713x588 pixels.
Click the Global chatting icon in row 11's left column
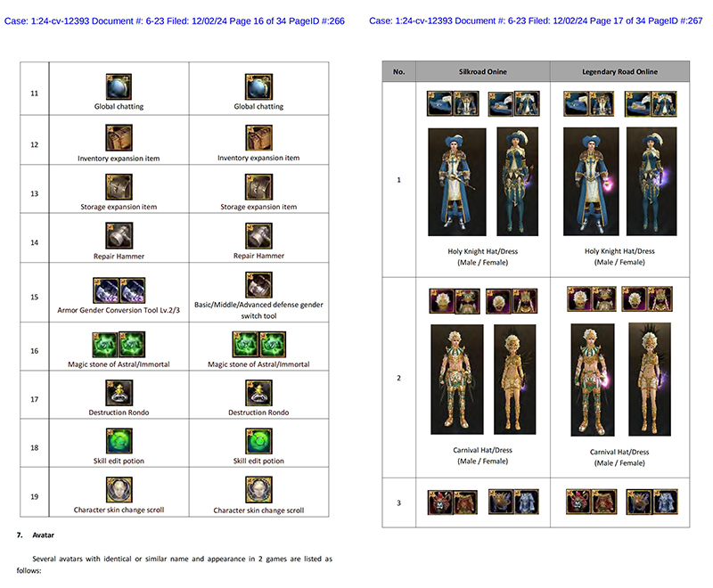click(119, 86)
